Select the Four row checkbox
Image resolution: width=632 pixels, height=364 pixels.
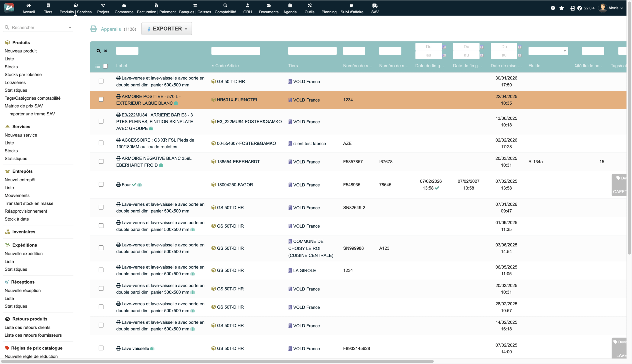(101, 184)
